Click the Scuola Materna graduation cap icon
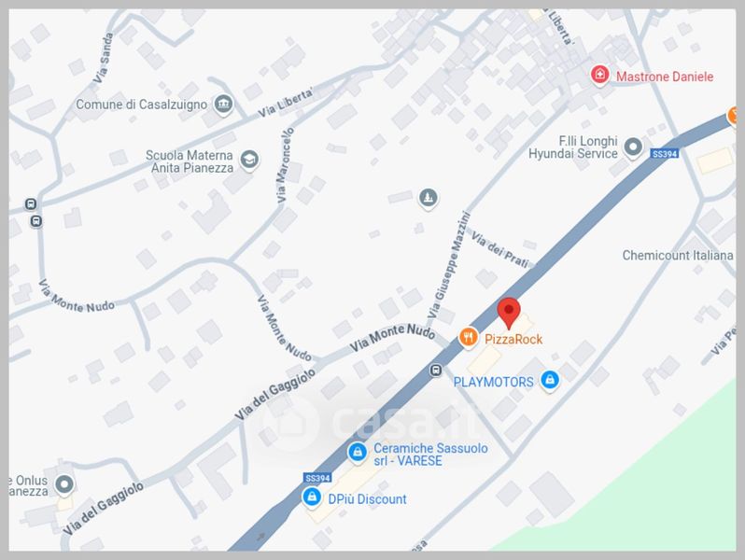The width and height of the screenshot is (745, 560). 249,160
